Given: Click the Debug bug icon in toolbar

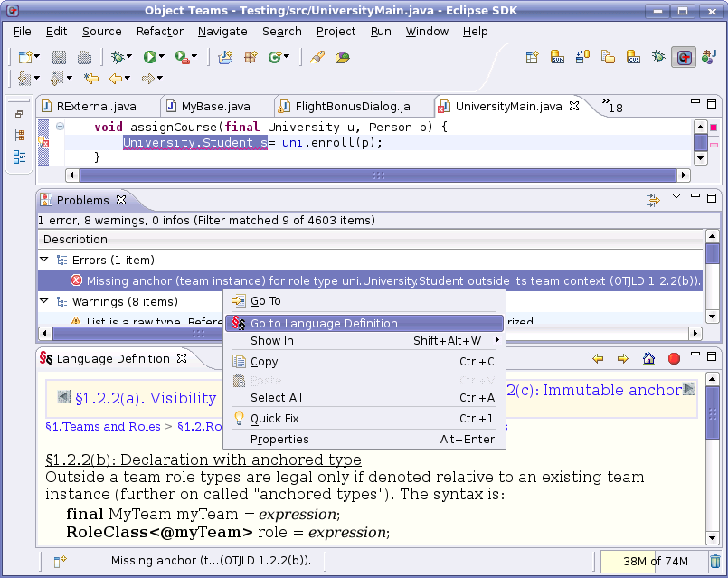Looking at the screenshot, I should tap(117, 57).
